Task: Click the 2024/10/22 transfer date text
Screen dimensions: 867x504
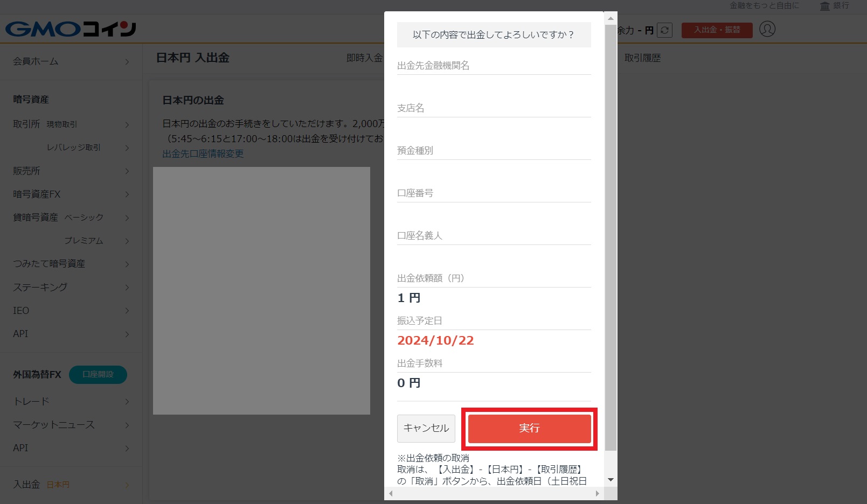Action: pos(435,341)
